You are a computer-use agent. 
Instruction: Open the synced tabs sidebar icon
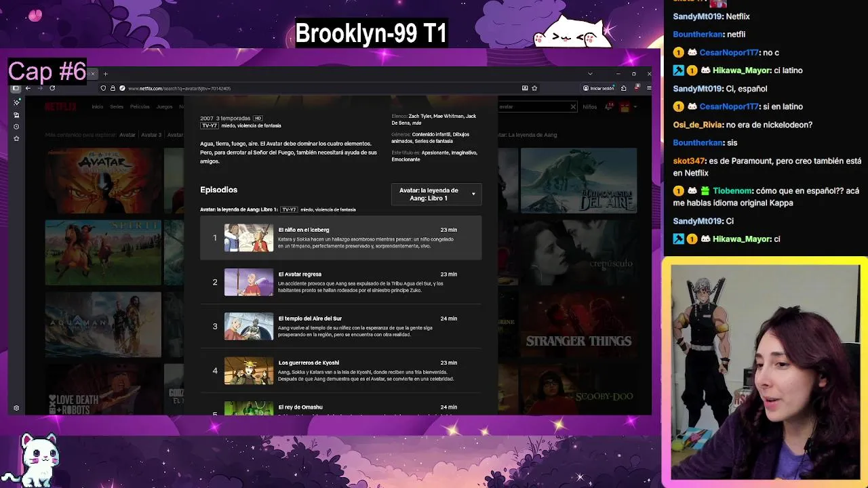tap(16, 115)
